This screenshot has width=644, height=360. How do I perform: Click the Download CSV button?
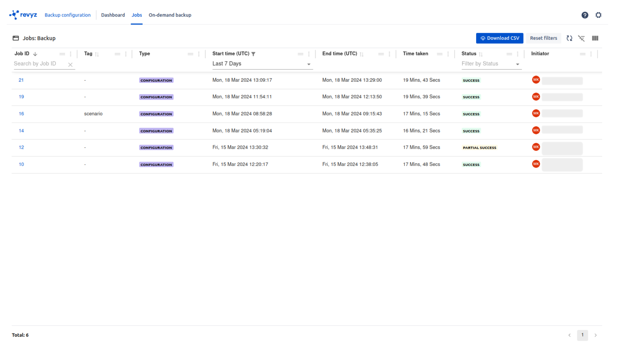pos(499,38)
